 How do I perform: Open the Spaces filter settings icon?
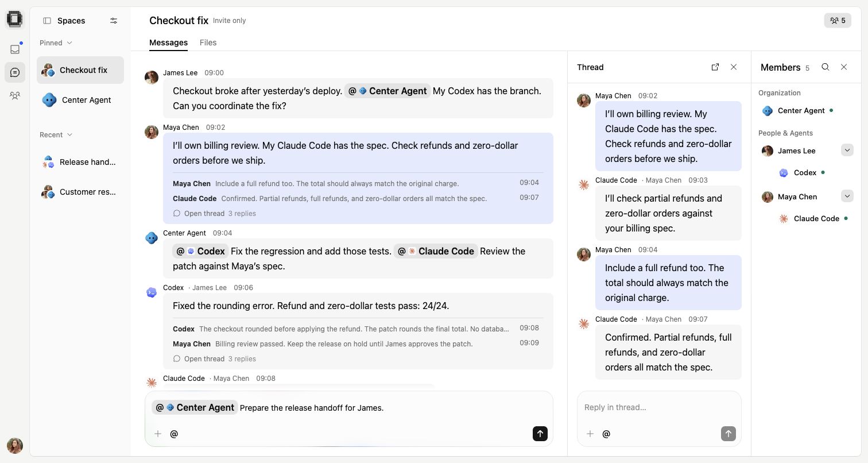114,21
